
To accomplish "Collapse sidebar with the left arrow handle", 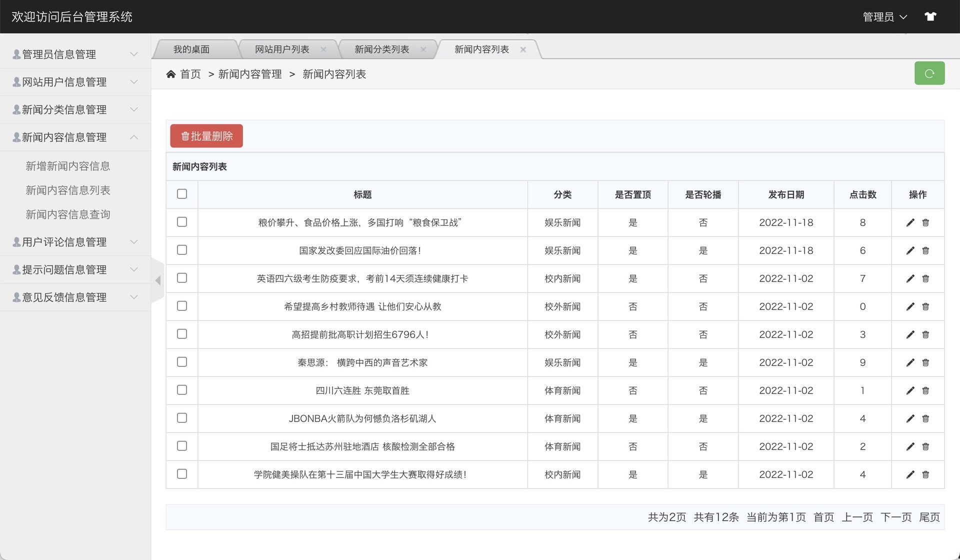I will pyautogui.click(x=158, y=280).
